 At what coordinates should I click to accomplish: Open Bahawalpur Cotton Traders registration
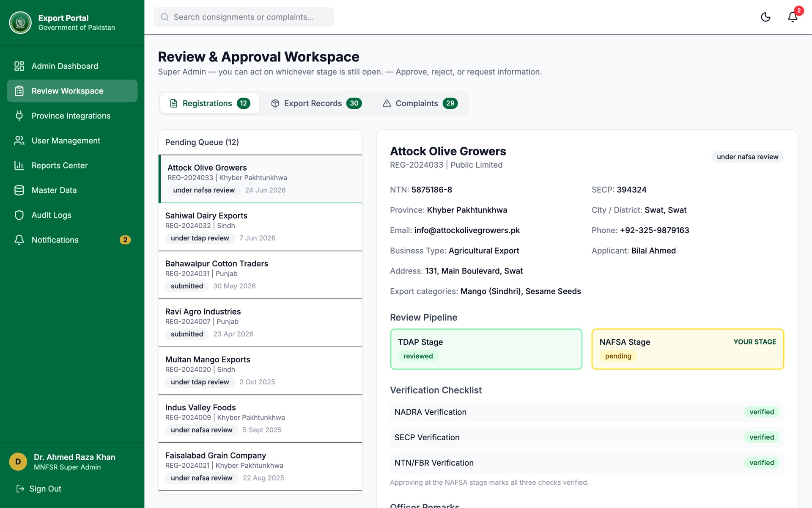coord(261,275)
